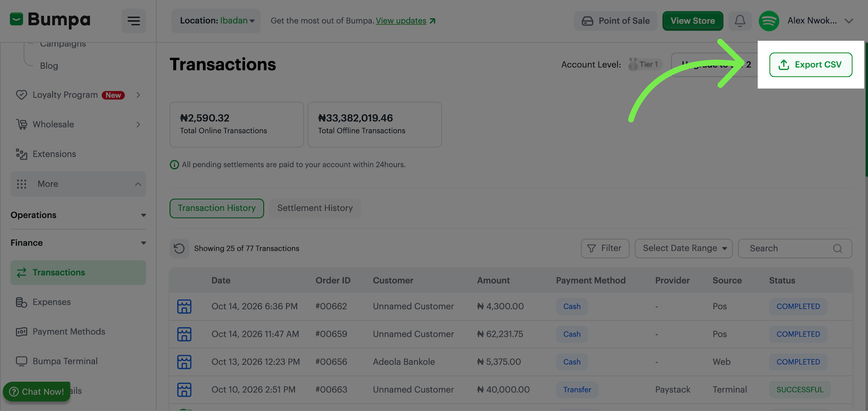Click the Transfer payment method badge

577,390
